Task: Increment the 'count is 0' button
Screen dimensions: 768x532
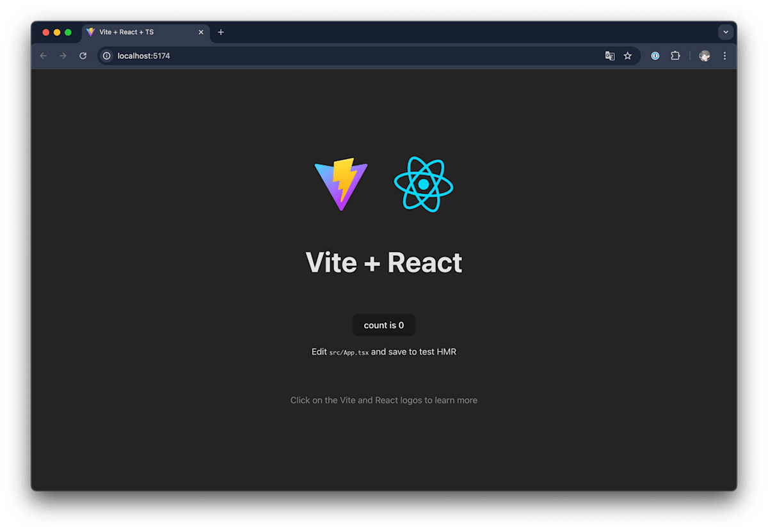Action: point(384,325)
